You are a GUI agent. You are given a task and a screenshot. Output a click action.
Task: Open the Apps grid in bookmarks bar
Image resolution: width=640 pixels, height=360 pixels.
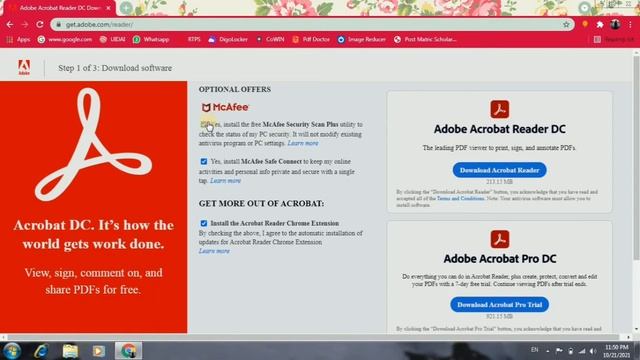click(x=18, y=40)
